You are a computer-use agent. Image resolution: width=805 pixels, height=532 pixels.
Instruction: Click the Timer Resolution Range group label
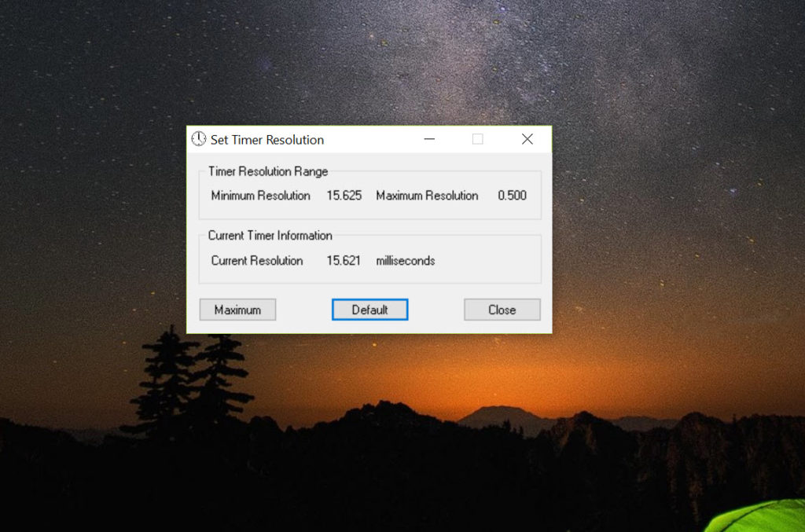click(268, 171)
